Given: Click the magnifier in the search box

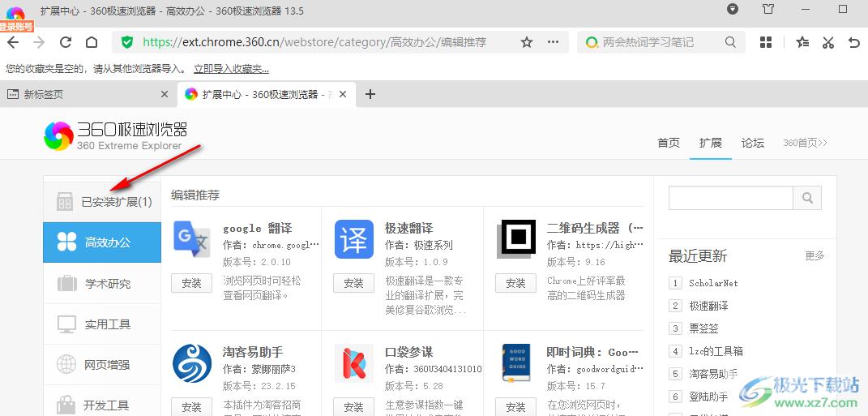Looking at the screenshot, I should (731, 42).
